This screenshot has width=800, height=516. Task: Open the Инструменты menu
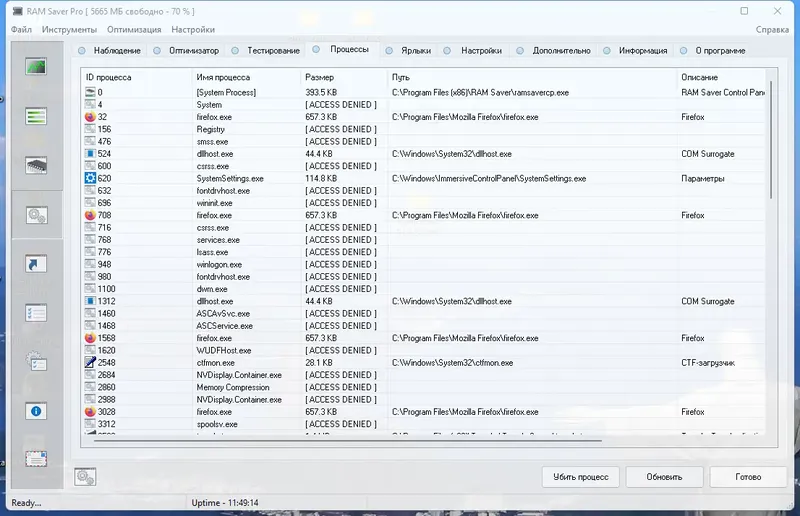[x=69, y=30]
